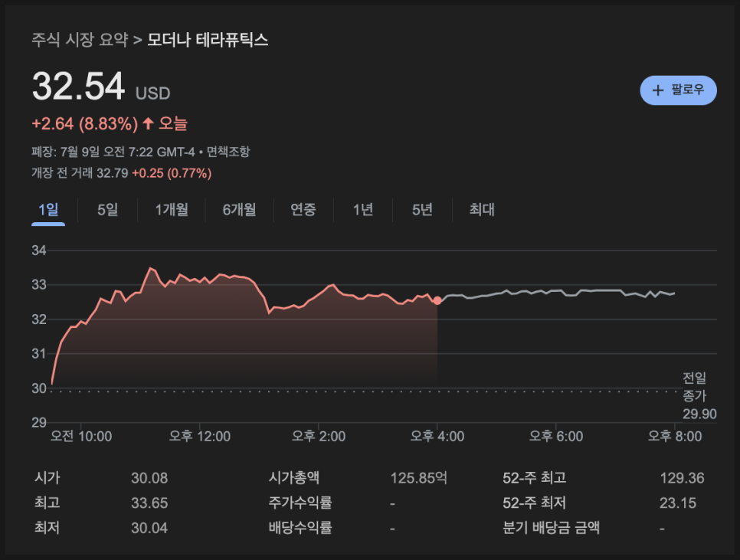Click the 면책조항 disclaimer link
Screen dimensions: 740x560
(228, 152)
